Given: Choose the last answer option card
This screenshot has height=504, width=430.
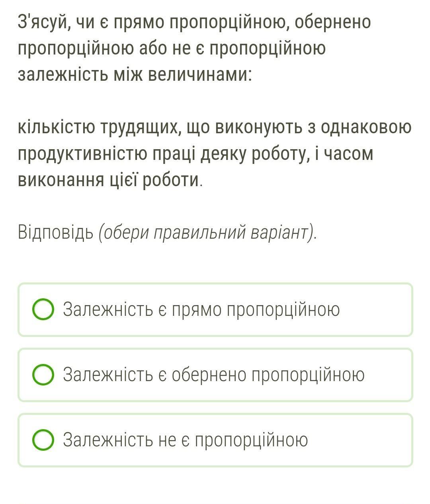Looking at the screenshot, I should point(215,440).
